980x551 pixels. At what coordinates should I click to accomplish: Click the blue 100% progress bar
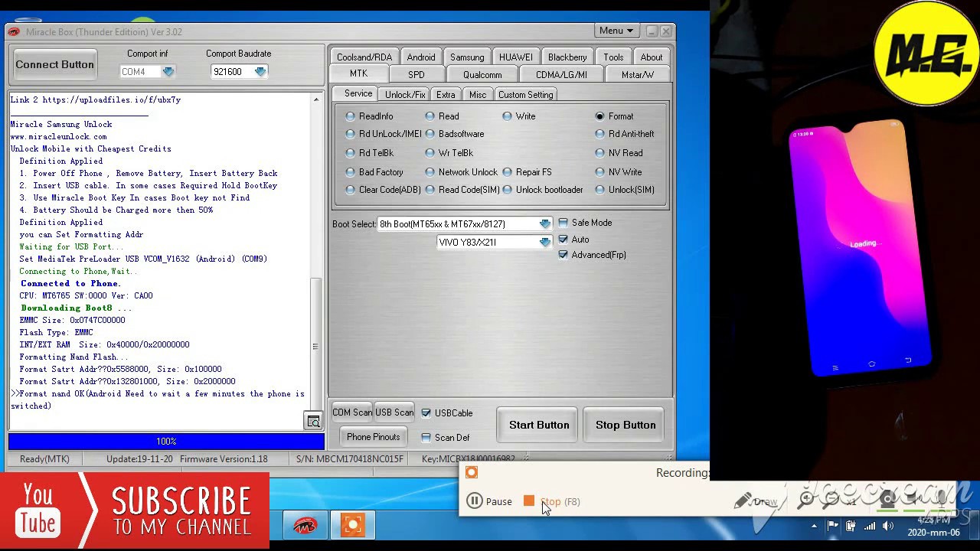click(166, 442)
